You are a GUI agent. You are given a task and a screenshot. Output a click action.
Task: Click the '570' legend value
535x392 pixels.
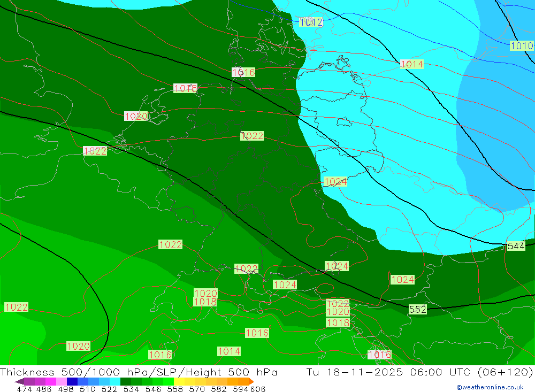pos(197,389)
